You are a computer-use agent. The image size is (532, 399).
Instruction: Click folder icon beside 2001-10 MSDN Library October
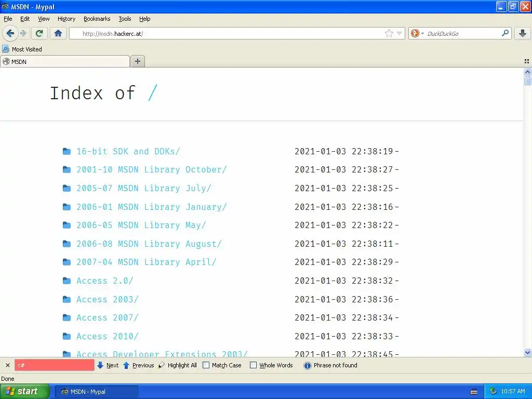(67, 169)
